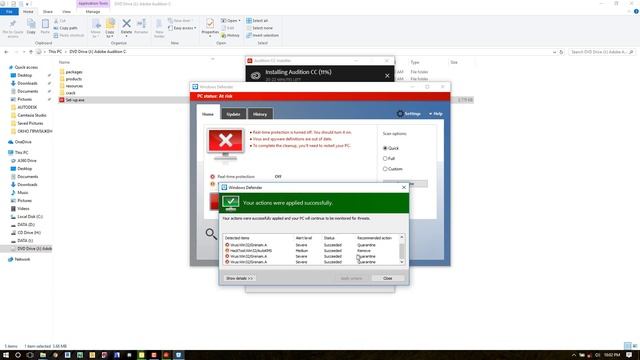
Task: Click the Search DVD Drive input field
Action: tap(601, 52)
